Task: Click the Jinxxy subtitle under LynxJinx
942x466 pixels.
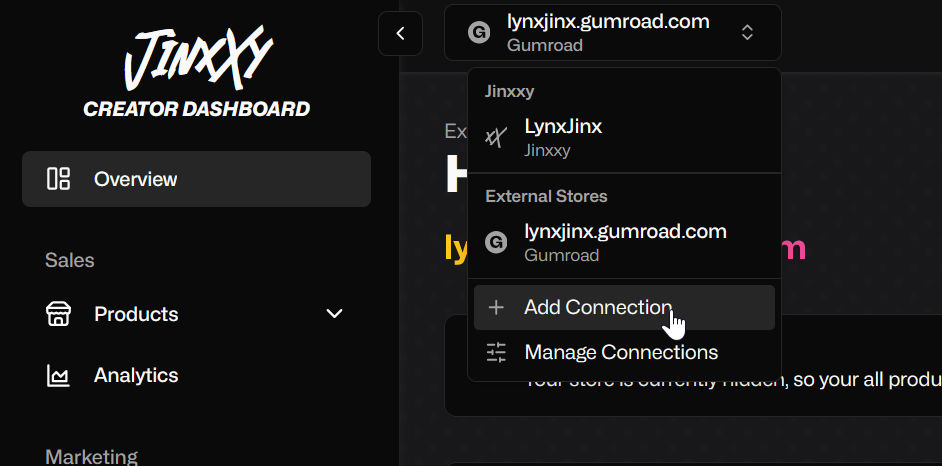Action: pos(547,150)
